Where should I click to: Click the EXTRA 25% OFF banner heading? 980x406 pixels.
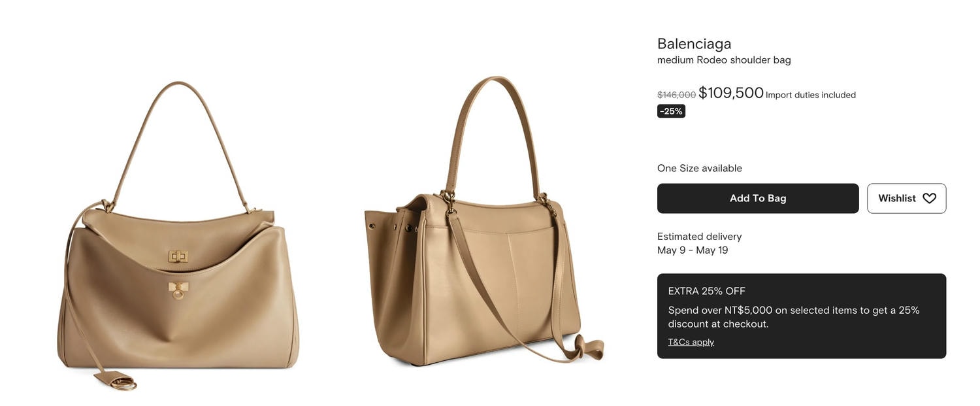(706, 291)
